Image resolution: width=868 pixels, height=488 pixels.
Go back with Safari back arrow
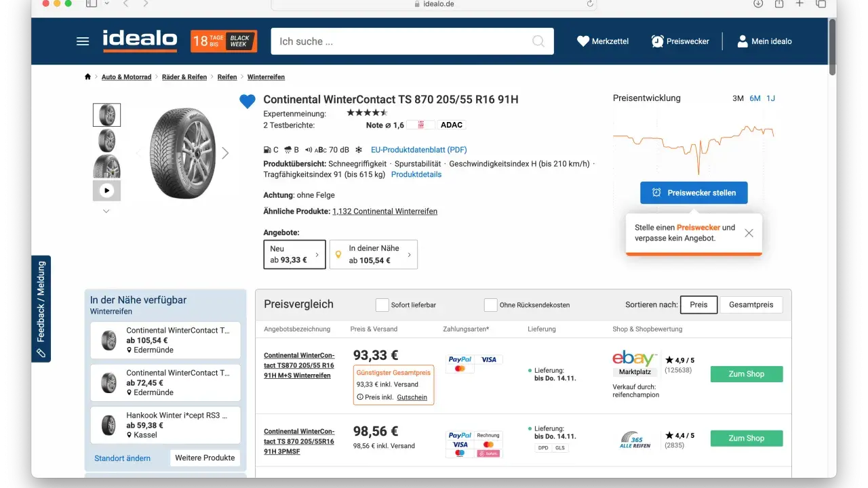click(x=126, y=3)
